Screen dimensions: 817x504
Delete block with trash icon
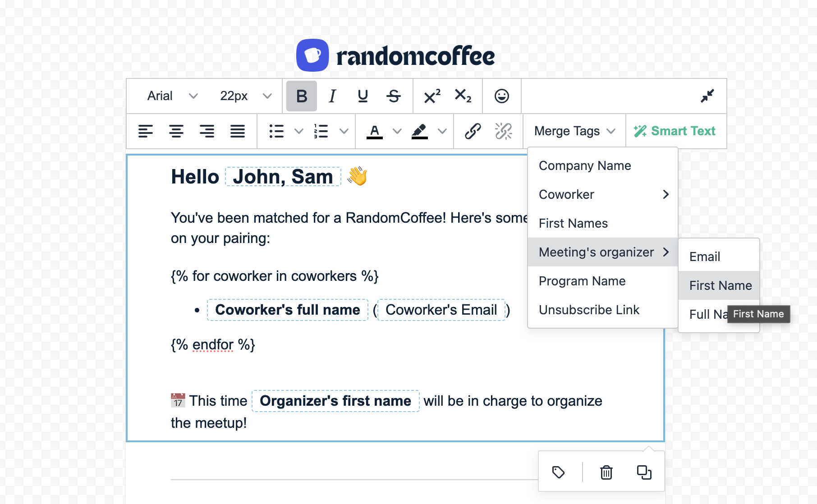point(606,472)
